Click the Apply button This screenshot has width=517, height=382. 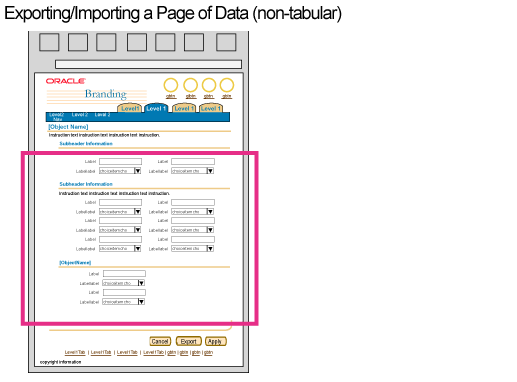[x=215, y=341]
